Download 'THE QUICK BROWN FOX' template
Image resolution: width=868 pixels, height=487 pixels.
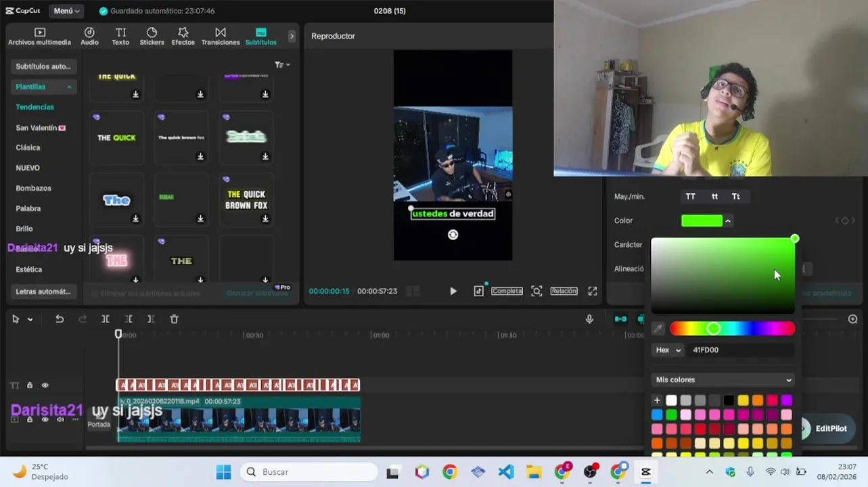click(x=265, y=218)
